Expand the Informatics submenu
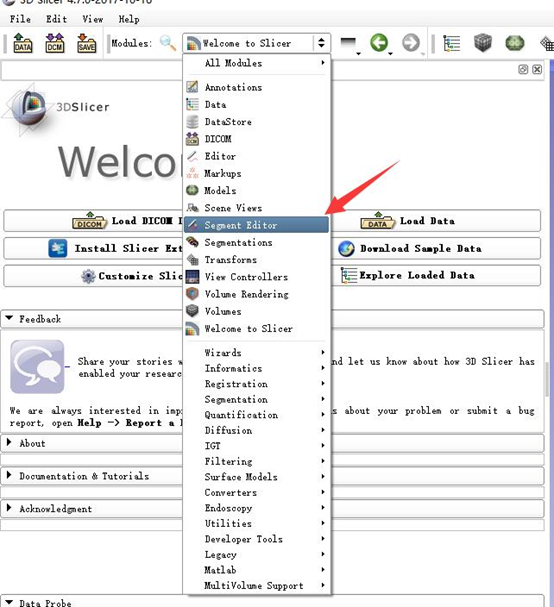 (x=257, y=368)
